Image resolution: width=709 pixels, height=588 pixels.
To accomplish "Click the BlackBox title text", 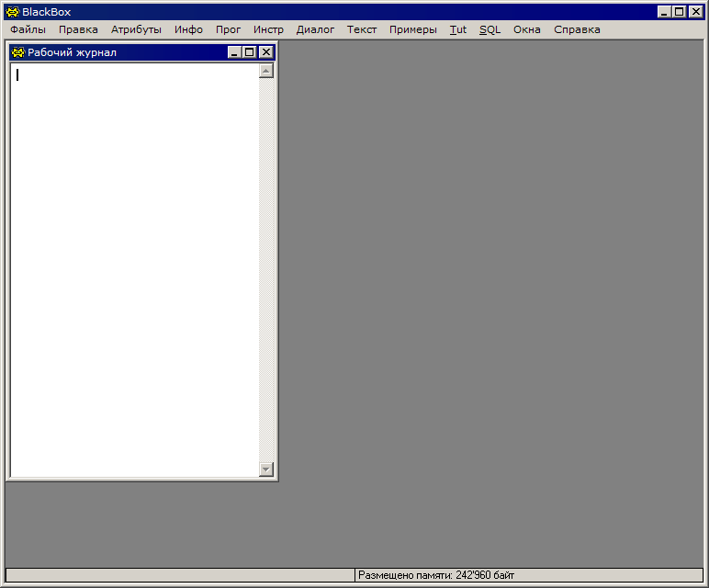I will (47, 12).
